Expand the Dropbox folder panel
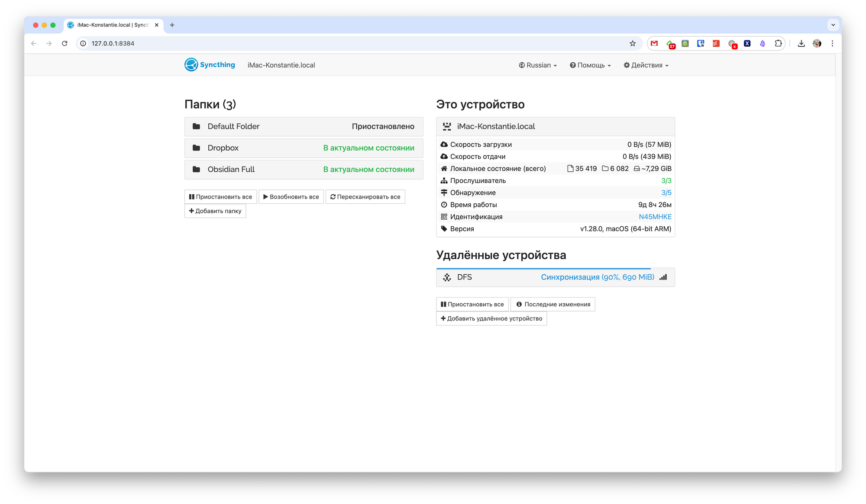The image size is (866, 504). (x=304, y=148)
